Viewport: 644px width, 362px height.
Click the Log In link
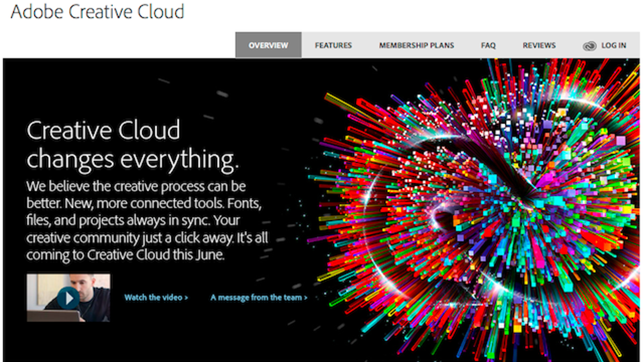614,45
